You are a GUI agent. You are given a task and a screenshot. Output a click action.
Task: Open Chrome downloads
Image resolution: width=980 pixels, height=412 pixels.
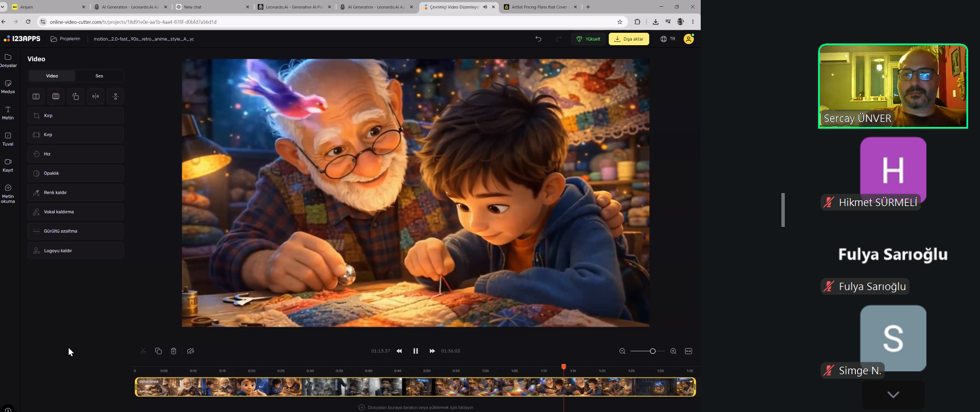[x=656, y=22]
